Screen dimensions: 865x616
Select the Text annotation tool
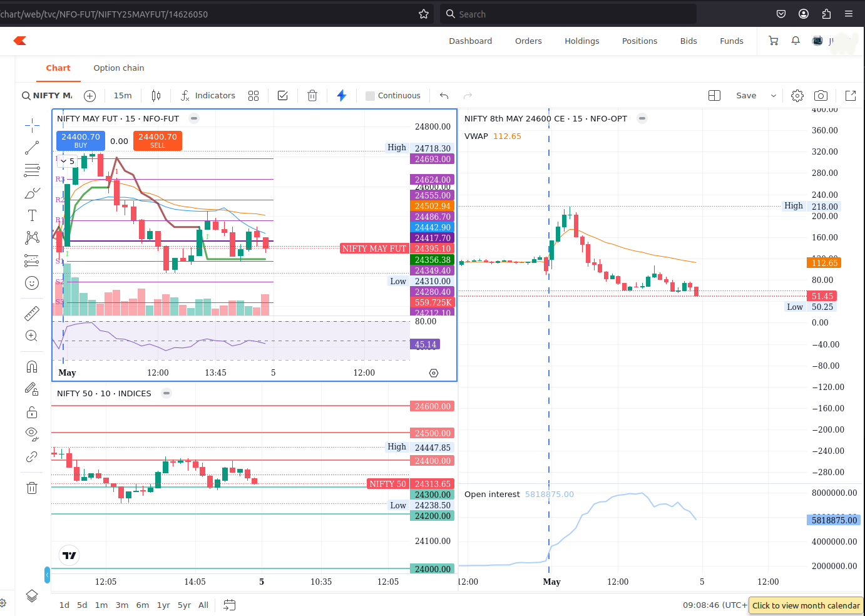(x=32, y=215)
